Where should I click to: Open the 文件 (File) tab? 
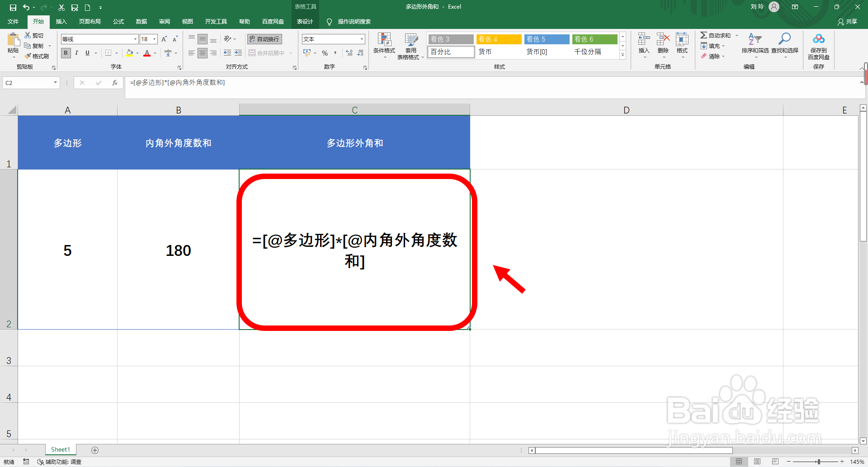point(13,22)
